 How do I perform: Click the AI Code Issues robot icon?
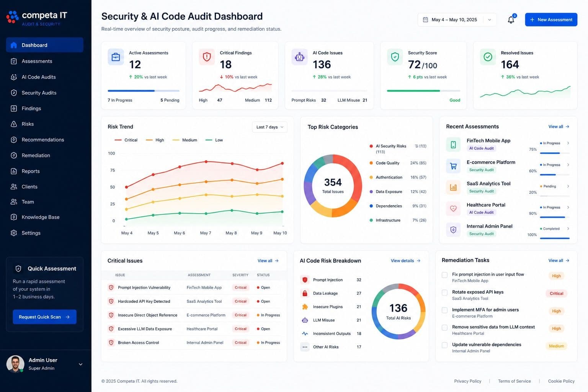[299, 57]
